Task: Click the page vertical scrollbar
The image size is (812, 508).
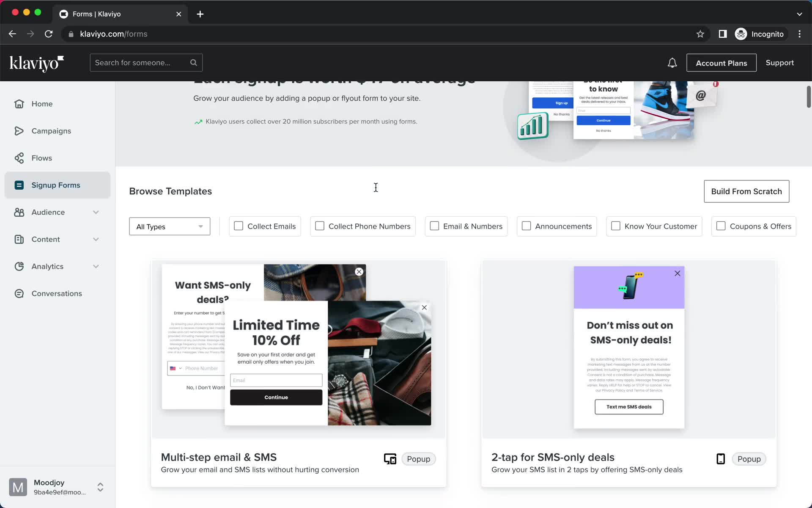Action: pyautogui.click(x=808, y=97)
